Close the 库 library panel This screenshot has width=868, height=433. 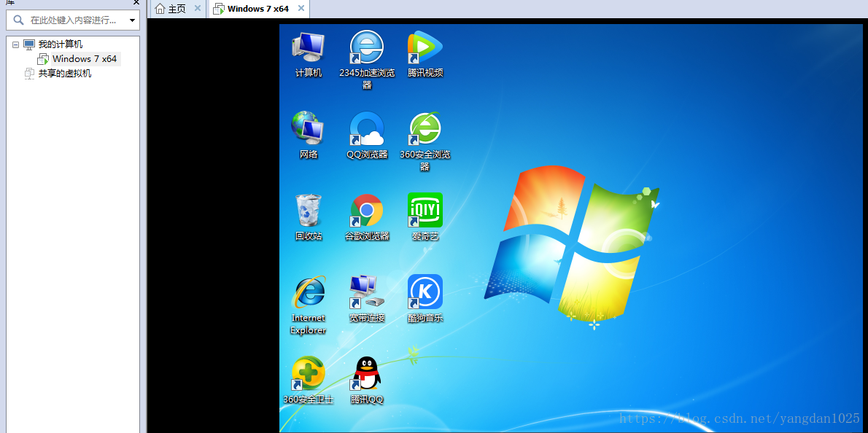point(136,2)
